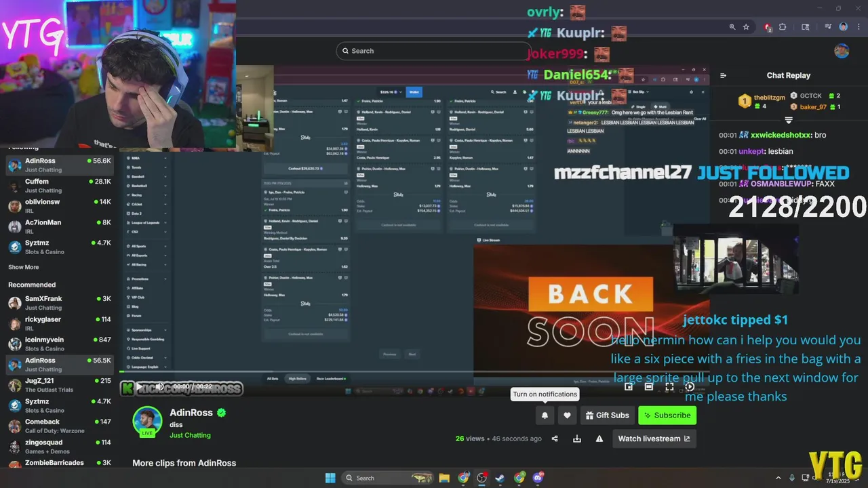Click theblitzgm top gifter name
Screen dimensions: 868x488
(x=769, y=98)
